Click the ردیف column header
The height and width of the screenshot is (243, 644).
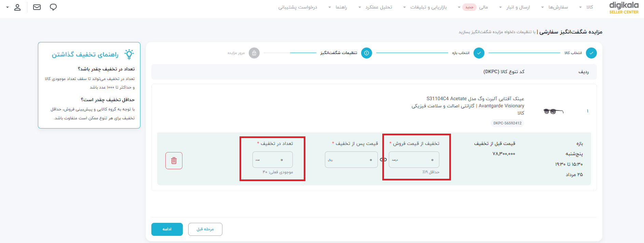(x=584, y=72)
